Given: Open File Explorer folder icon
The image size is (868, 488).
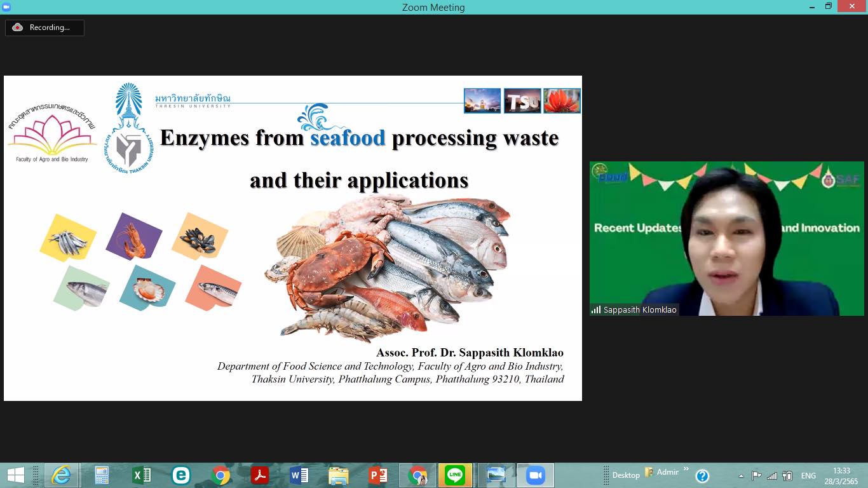Looking at the screenshot, I should point(338,475).
